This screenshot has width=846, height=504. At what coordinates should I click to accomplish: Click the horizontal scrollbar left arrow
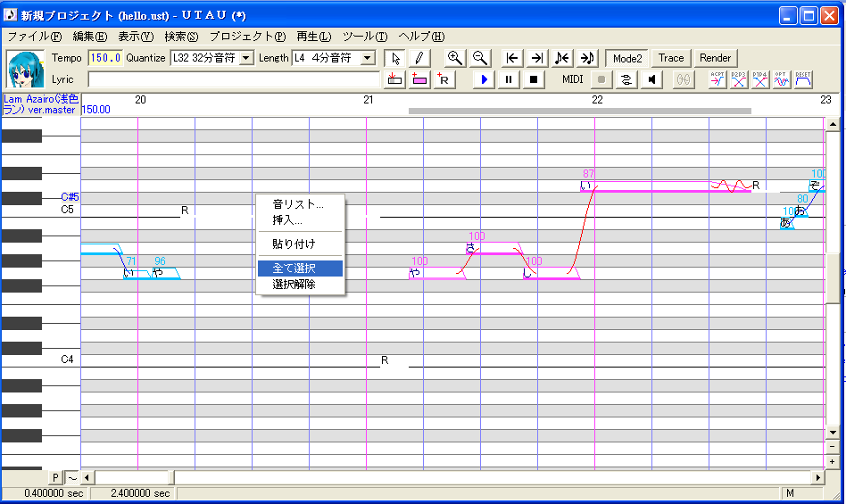point(87,477)
